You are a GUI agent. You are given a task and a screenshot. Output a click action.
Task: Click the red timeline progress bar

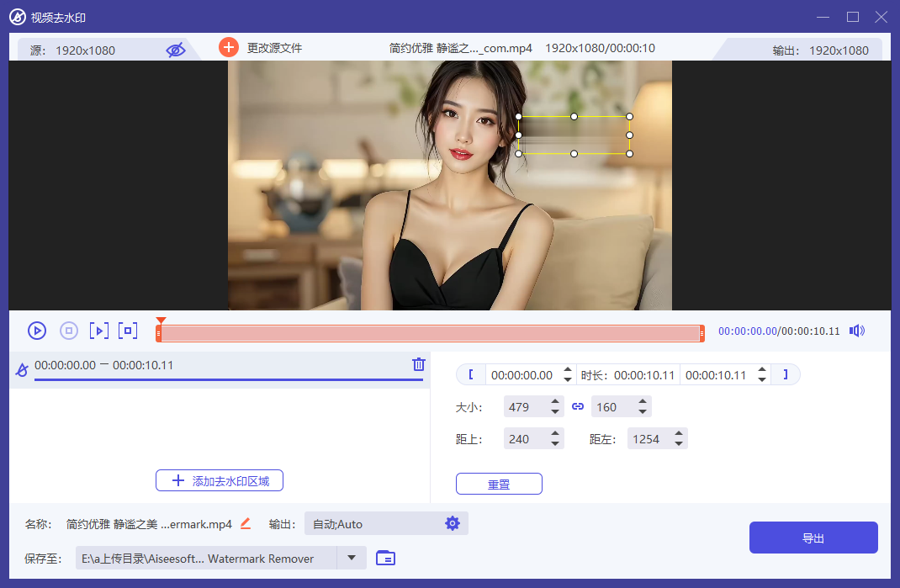429,333
